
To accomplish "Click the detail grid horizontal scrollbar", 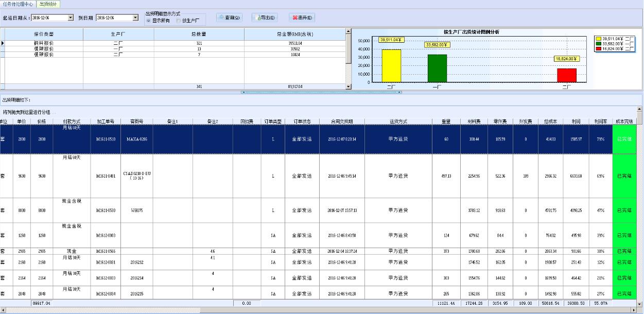I will point(319,310).
